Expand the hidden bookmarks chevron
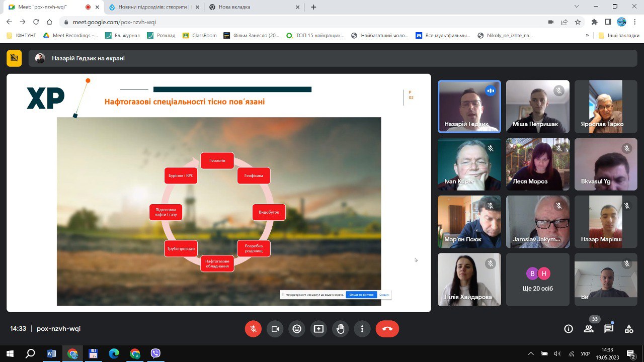This screenshot has height=362, width=644. coord(587,35)
